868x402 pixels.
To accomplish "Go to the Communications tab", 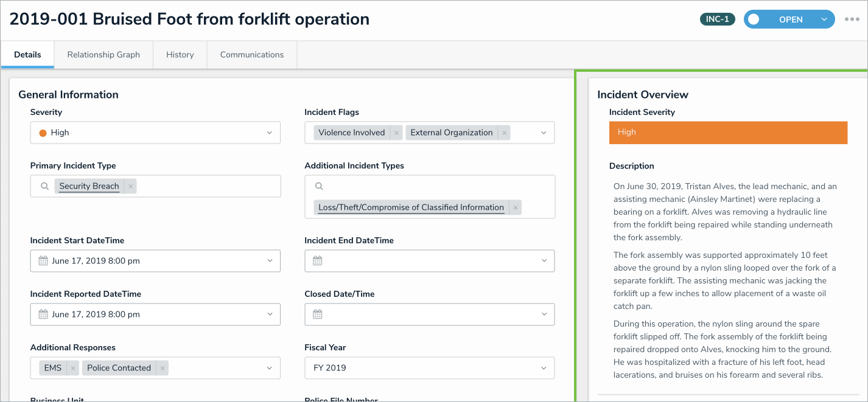I will tap(252, 55).
